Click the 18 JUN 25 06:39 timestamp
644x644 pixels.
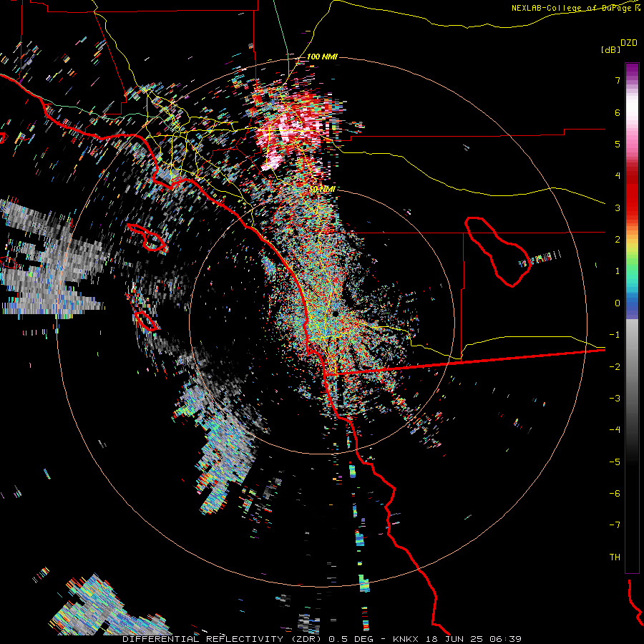pos(472,639)
